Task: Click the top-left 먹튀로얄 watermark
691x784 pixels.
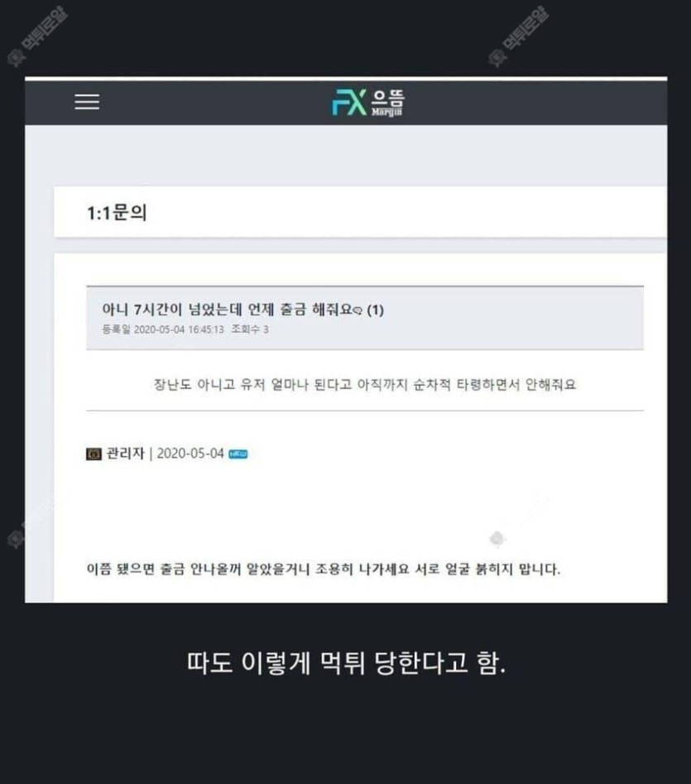Action: point(37,36)
